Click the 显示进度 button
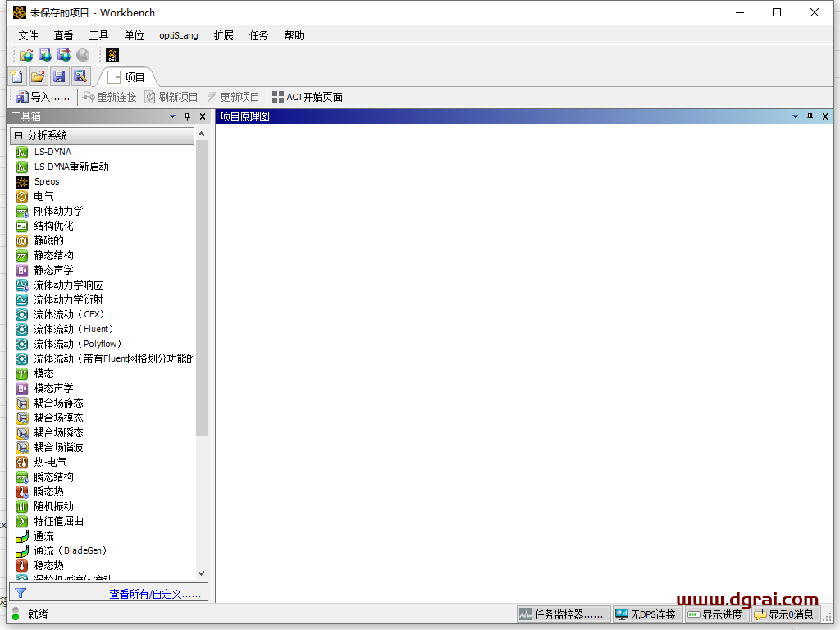Image resolution: width=840 pixels, height=630 pixels. point(716,614)
